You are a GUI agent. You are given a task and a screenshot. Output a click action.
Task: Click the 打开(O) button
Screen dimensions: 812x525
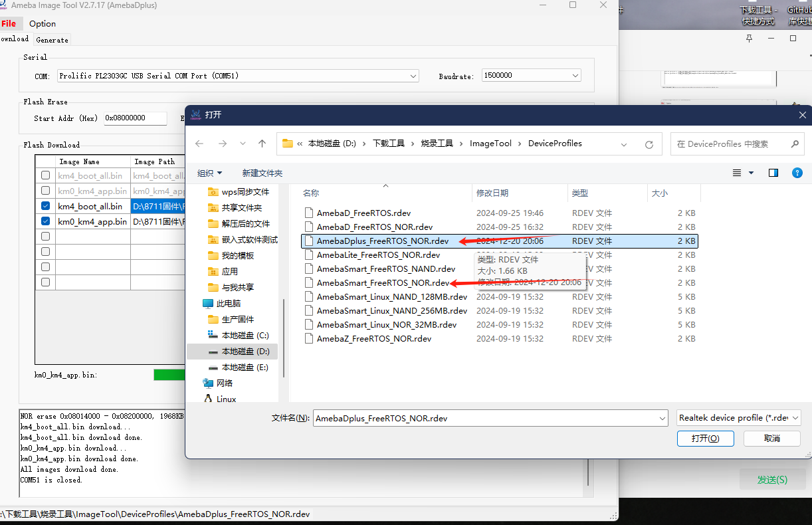pyautogui.click(x=705, y=438)
